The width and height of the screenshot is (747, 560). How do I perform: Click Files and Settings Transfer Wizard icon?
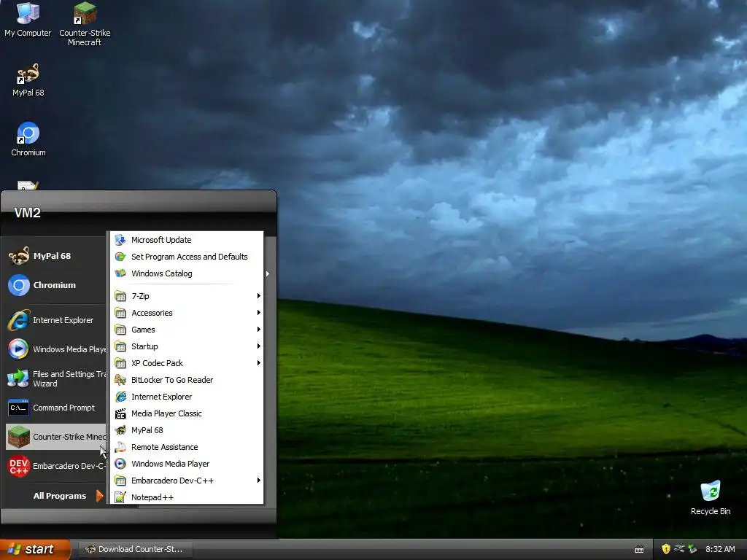coord(18,378)
